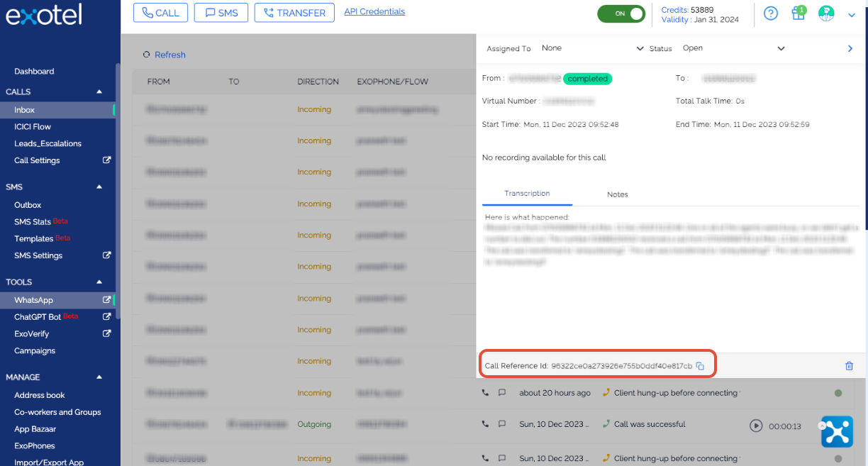
Task: Click the FROM column header
Action: [x=159, y=82]
